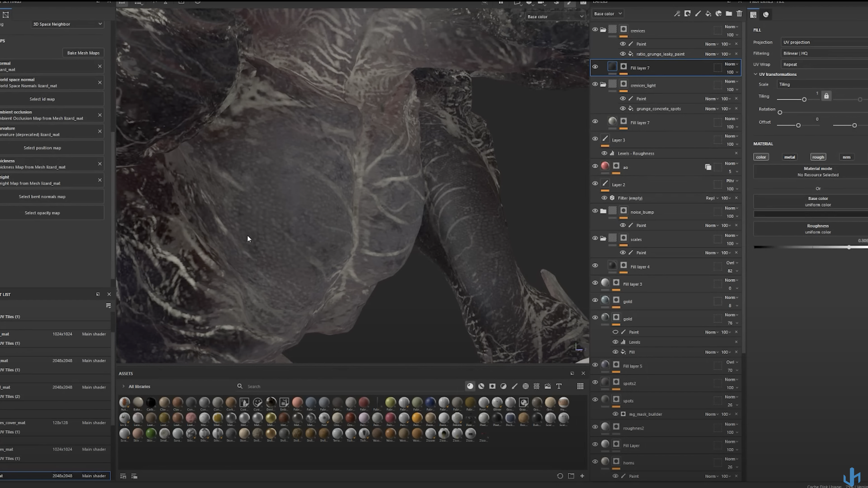Toggle the metal material channel button
The width and height of the screenshot is (868, 488).
(x=789, y=157)
